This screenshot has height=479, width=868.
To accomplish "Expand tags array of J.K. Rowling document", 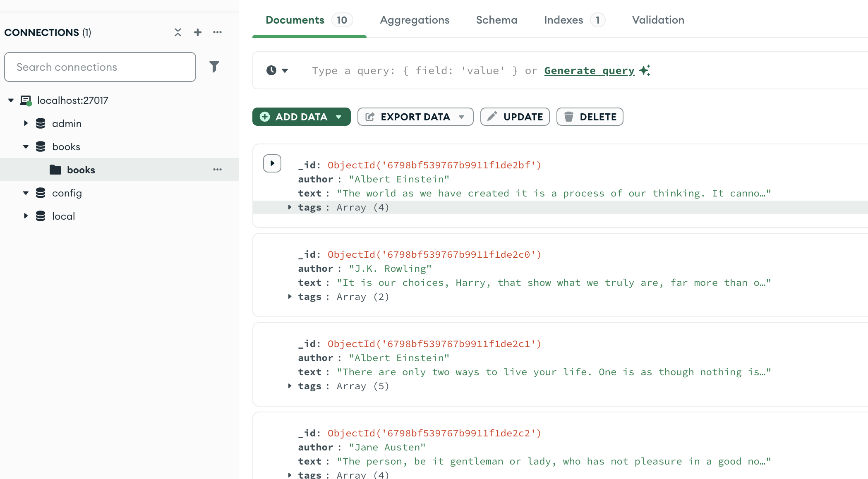I will (x=290, y=297).
